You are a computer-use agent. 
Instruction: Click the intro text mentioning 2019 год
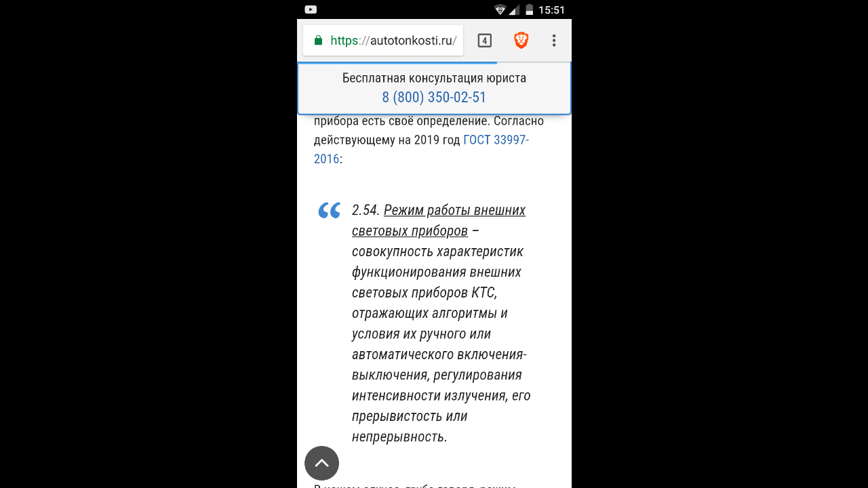click(429, 140)
